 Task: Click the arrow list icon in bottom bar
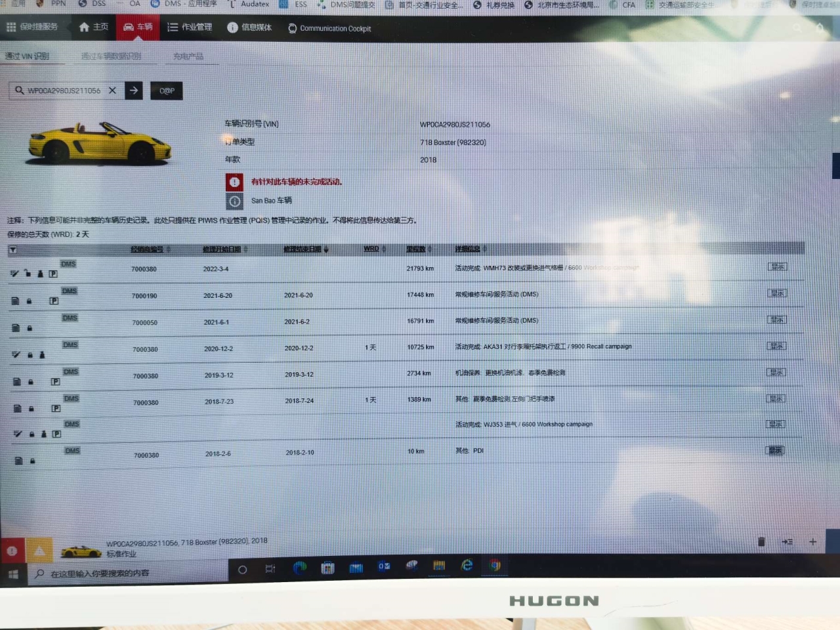(x=787, y=541)
